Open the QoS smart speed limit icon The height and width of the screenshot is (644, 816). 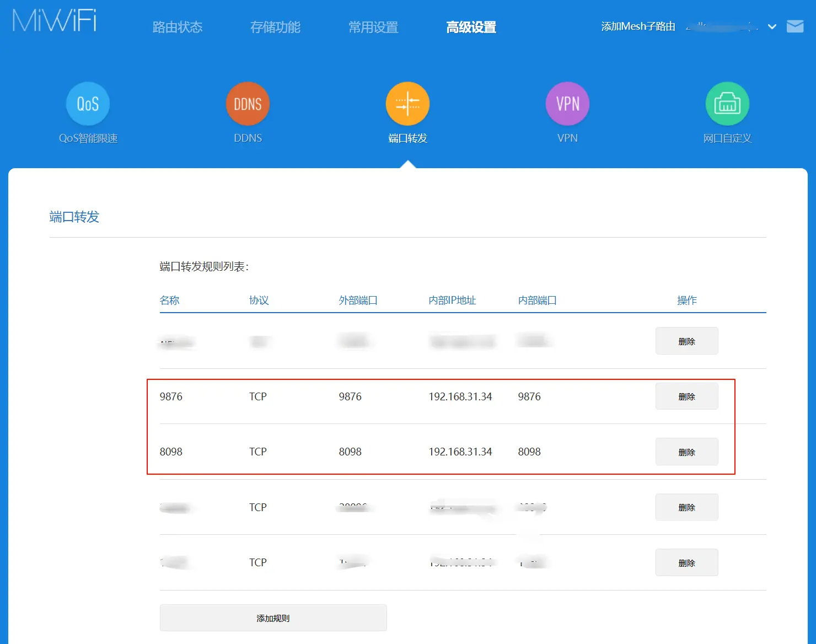[88, 104]
